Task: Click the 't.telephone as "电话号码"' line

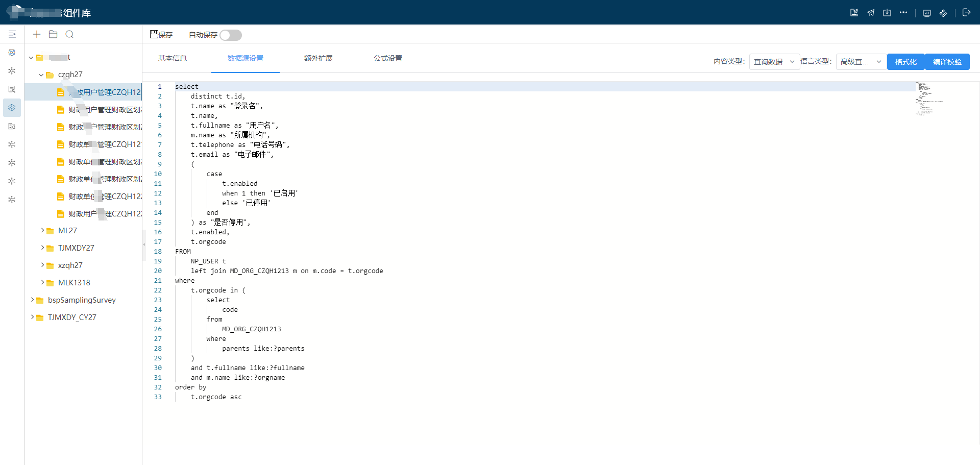Action: [x=240, y=145]
